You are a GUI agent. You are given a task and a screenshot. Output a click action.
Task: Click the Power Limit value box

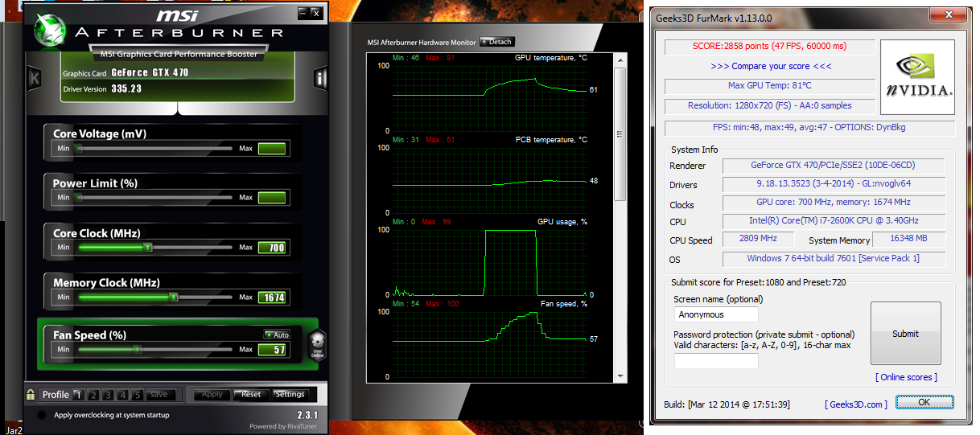coord(272,198)
